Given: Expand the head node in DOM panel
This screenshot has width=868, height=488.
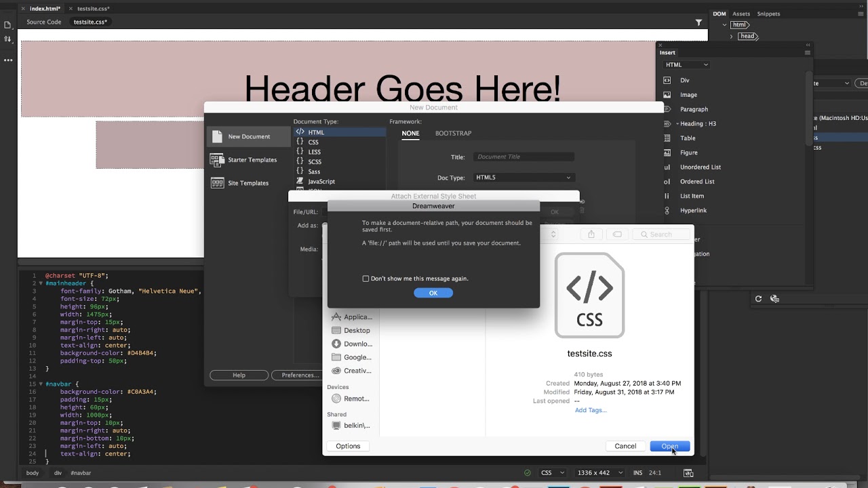Looking at the screenshot, I should tap(731, 37).
